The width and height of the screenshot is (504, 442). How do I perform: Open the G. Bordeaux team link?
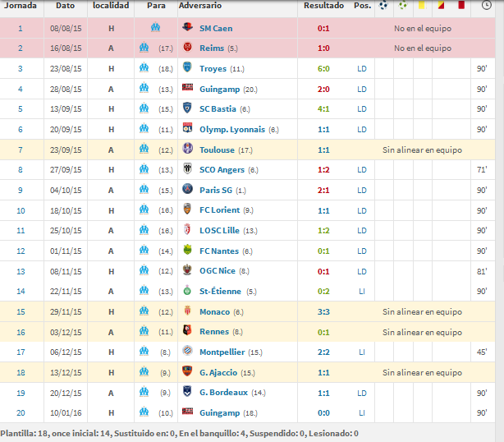(x=224, y=393)
